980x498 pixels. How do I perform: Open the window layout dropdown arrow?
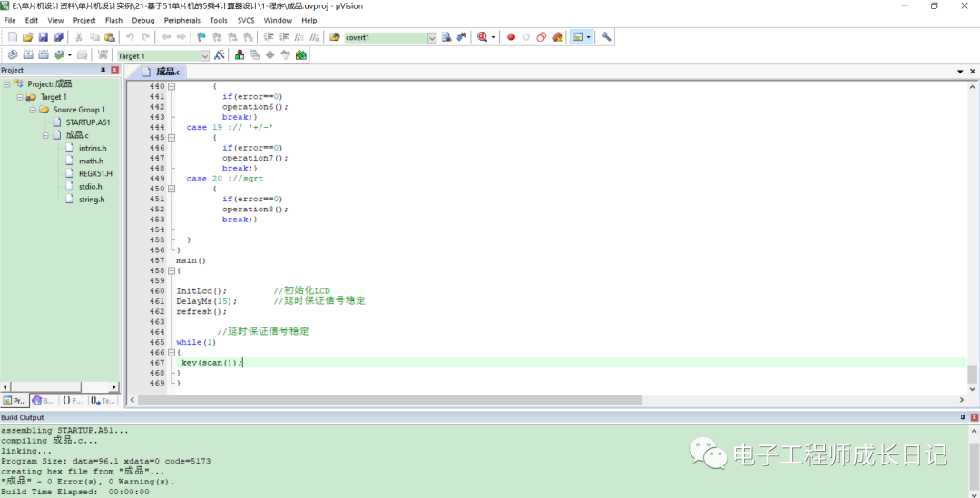click(588, 37)
